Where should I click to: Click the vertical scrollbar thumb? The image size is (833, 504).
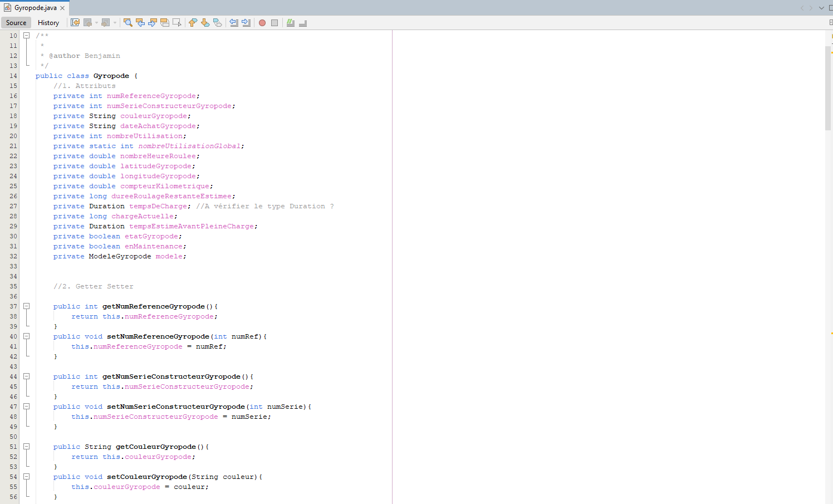point(827,87)
